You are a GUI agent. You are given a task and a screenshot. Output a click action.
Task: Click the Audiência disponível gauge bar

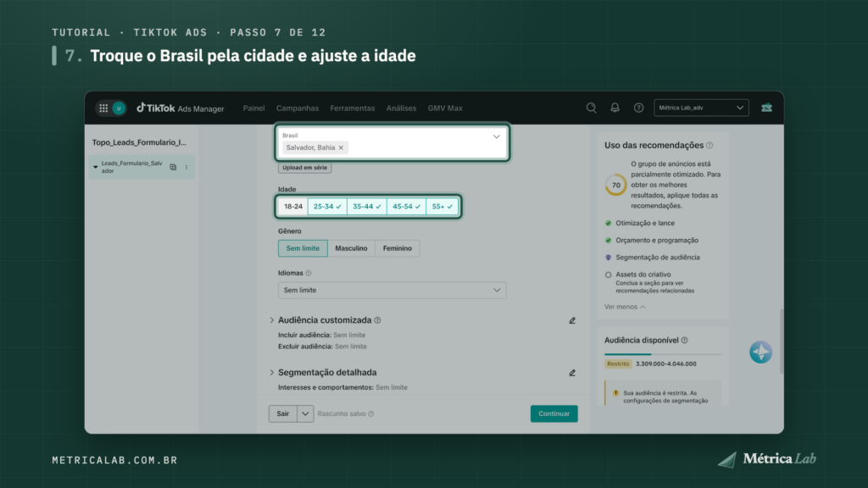point(663,354)
